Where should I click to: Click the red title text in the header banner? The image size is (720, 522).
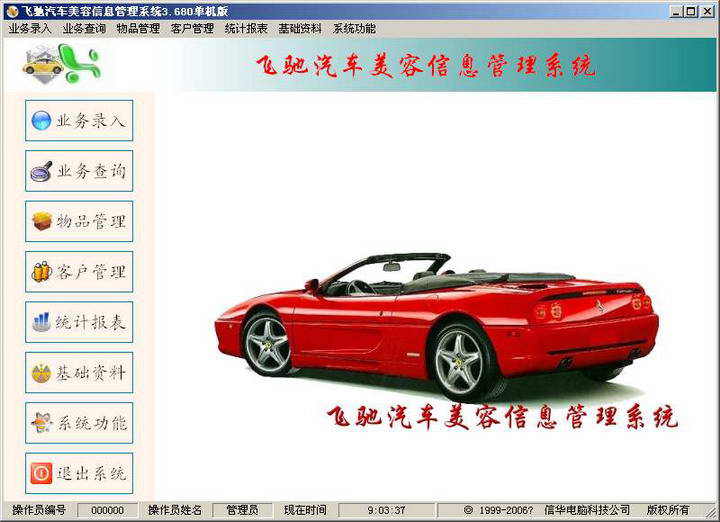tap(426, 66)
